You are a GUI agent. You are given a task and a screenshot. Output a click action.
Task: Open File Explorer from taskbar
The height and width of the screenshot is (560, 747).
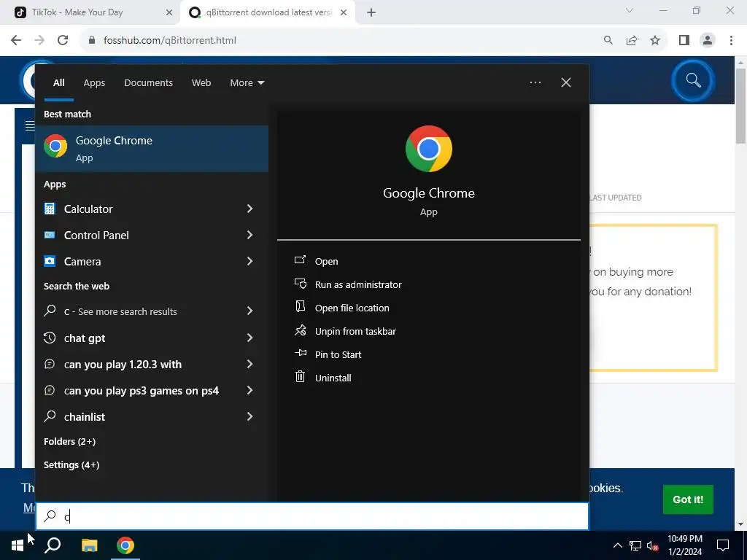pos(89,545)
